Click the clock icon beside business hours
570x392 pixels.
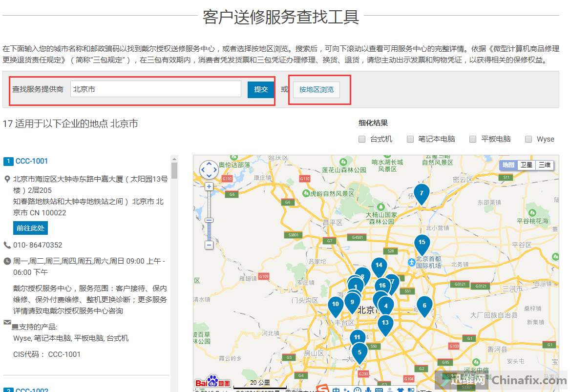7,261
